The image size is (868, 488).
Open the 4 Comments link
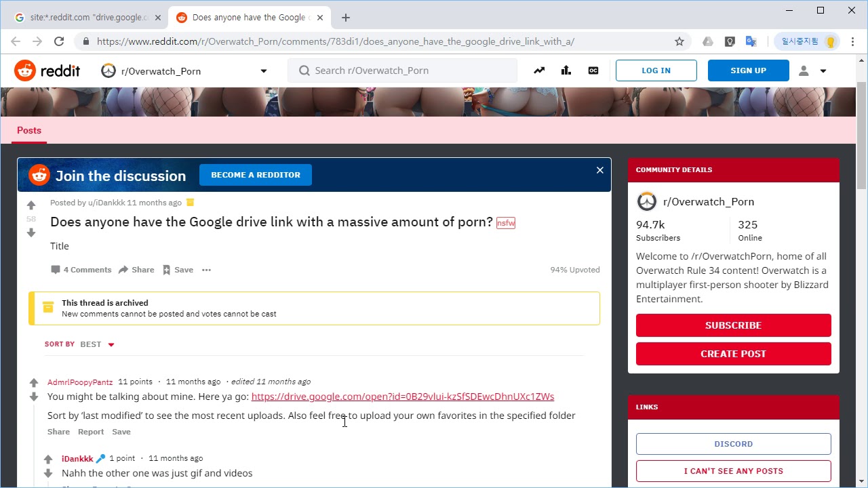[81, 270]
